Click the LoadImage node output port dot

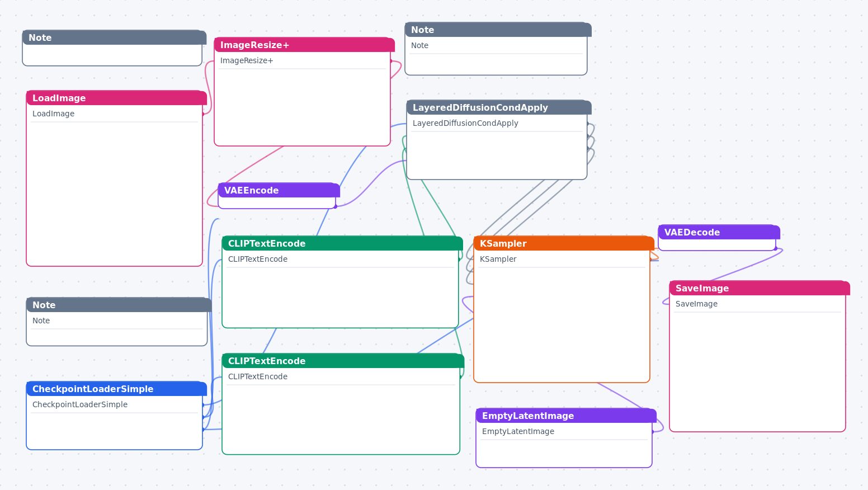tap(202, 114)
